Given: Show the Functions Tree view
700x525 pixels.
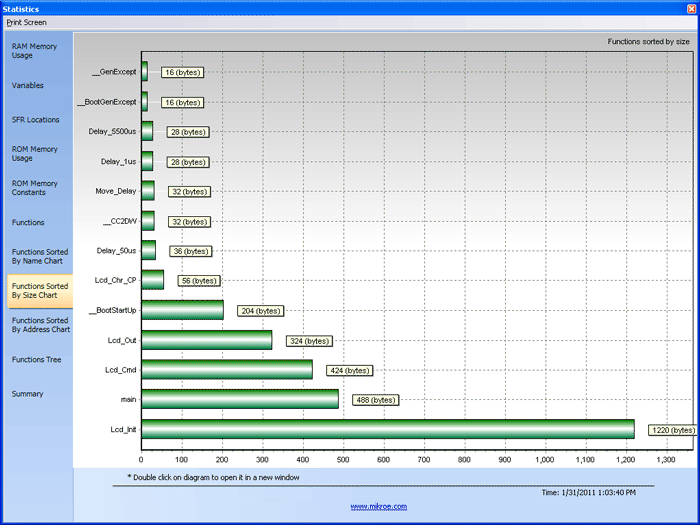Looking at the screenshot, I should coord(37,359).
